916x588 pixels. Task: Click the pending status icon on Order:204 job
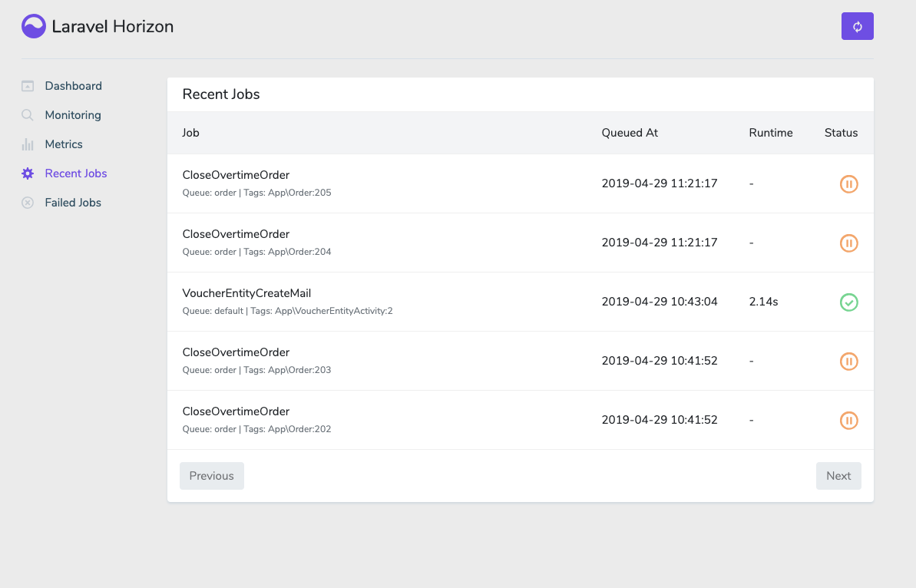849,243
